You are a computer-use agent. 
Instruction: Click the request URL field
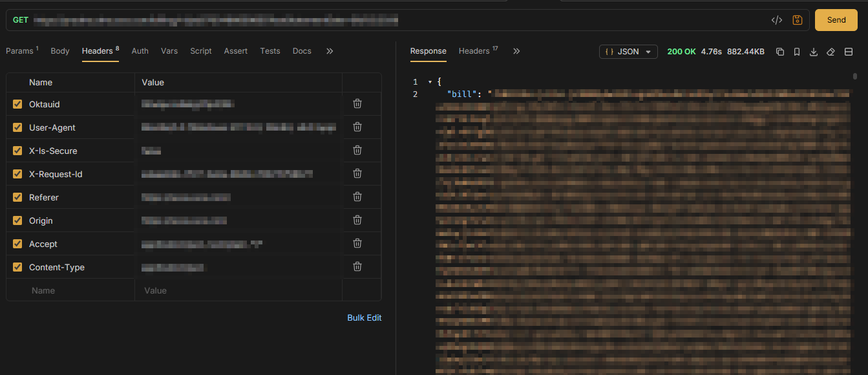click(x=399, y=20)
